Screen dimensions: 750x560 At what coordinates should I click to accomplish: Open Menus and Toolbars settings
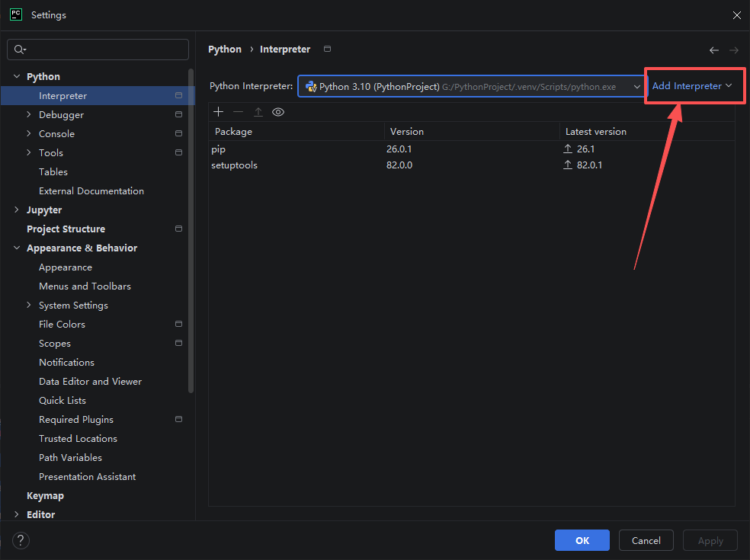point(85,286)
